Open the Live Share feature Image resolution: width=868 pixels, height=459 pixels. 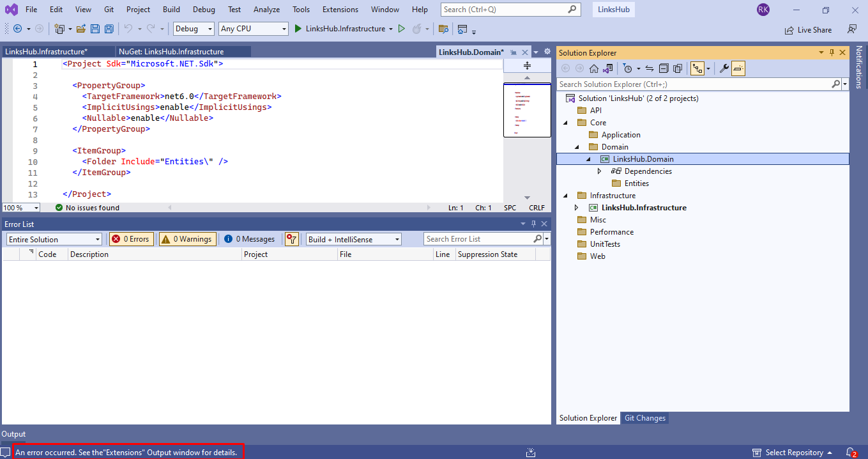808,29
